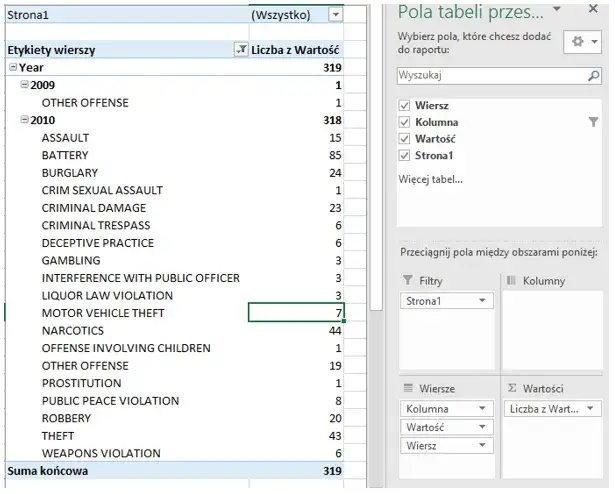Open the Liczba z Wart... field dropdown in Wartości

tap(592, 408)
